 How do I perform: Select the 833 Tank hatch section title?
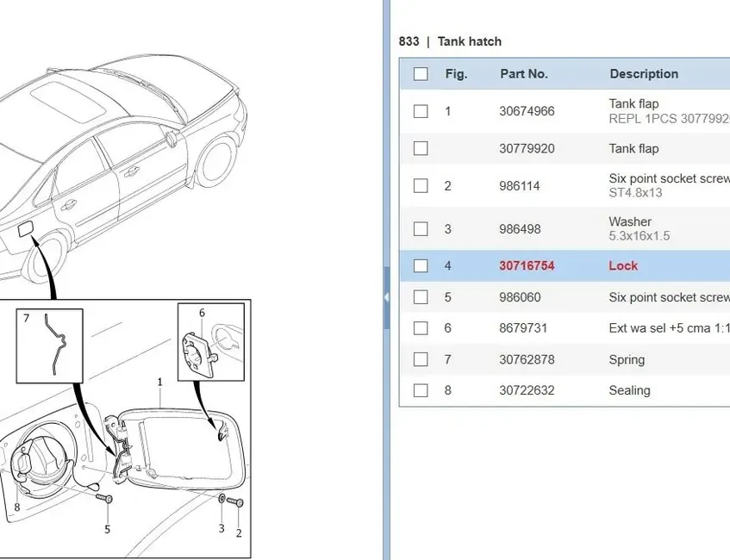pyautogui.click(x=449, y=40)
